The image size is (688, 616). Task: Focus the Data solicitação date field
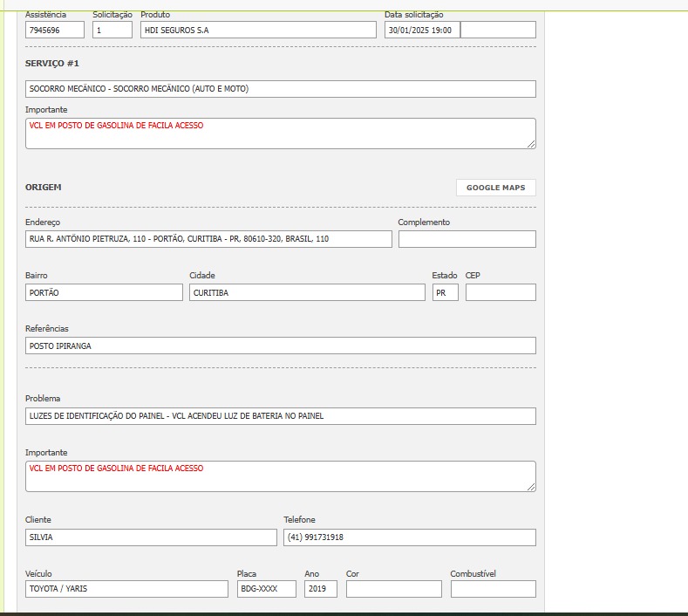(x=421, y=30)
